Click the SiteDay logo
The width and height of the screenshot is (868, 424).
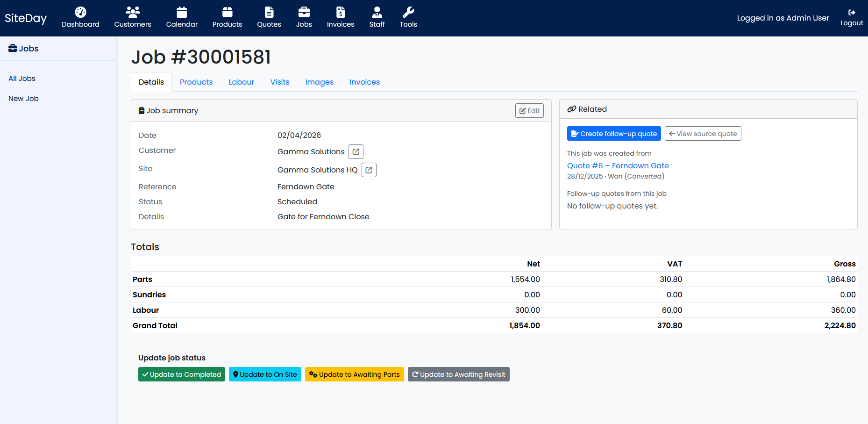pos(26,18)
